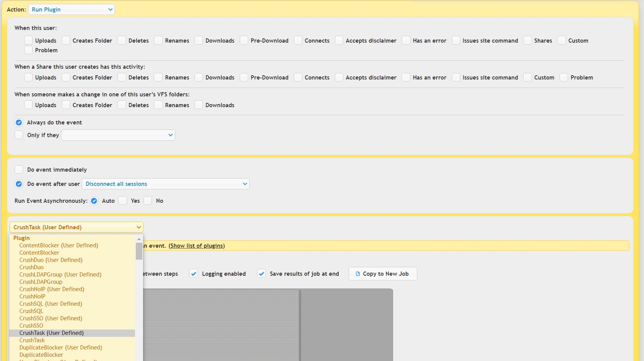This screenshot has height=361, width=644.
Task: Toggle the Logging enabled checkbox
Action: tap(194, 274)
